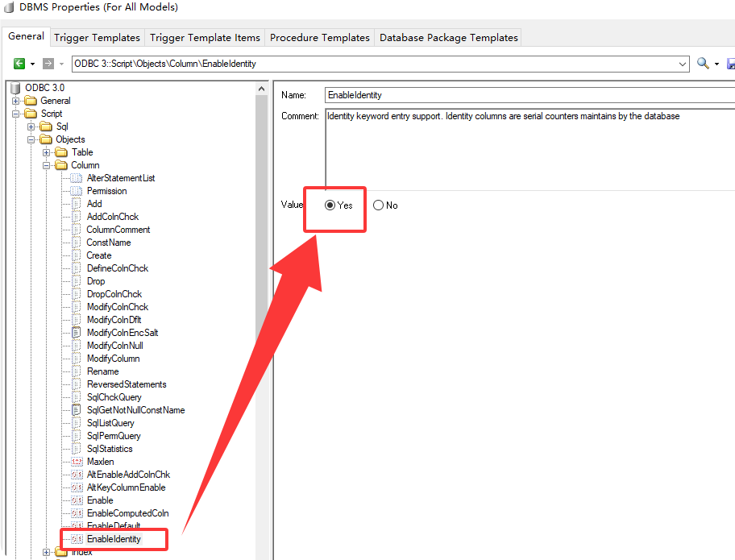Click into the Comment text area
Image resolution: width=735 pixels, height=560 pixels.
click(529, 150)
